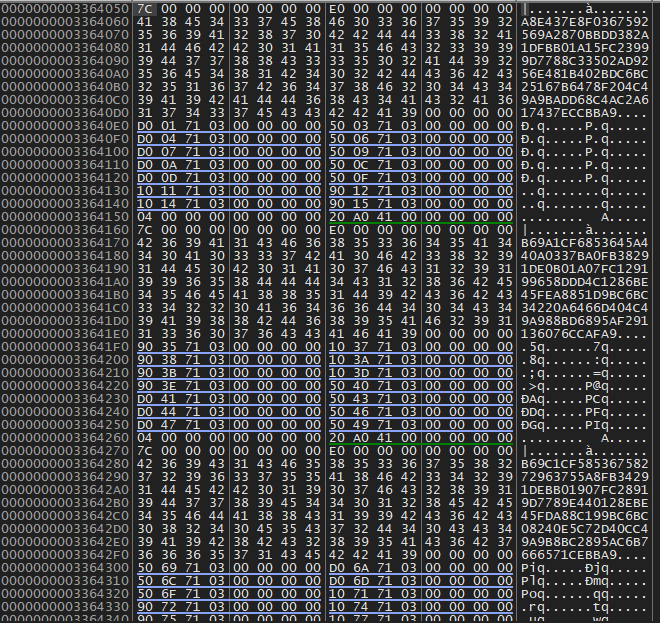Select byte E0 in row 0000000003364270
660x623 pixels.
point(337,451)
